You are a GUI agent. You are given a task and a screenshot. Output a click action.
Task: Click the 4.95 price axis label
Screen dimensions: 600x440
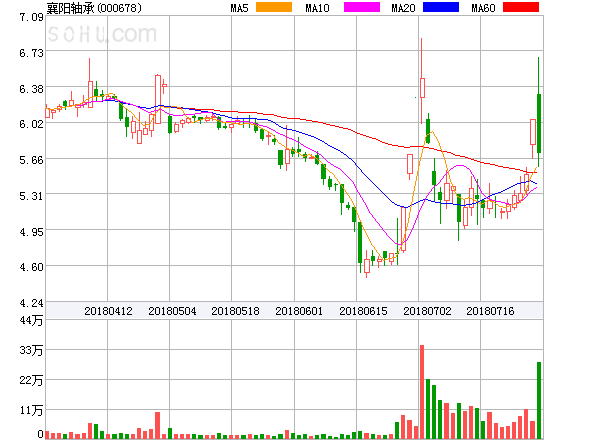[31, 232]
